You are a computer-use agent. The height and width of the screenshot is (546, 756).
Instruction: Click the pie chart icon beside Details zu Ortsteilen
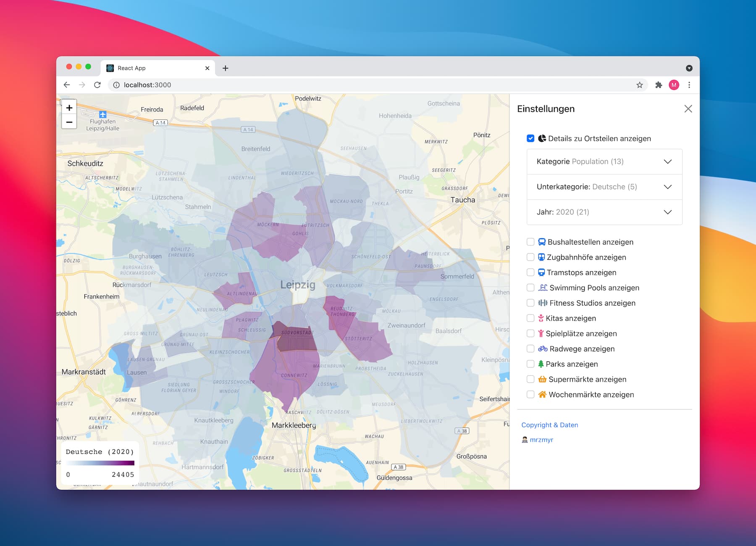[x=541, y=138]
